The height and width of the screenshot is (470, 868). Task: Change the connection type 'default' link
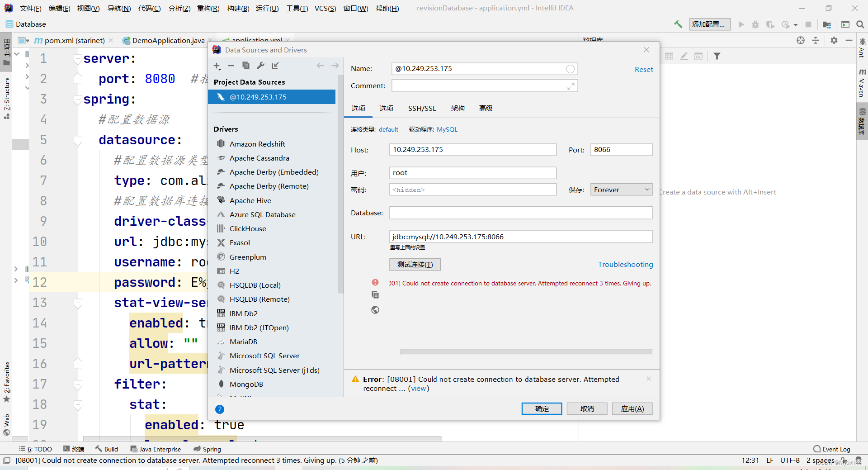pos(388,129)
